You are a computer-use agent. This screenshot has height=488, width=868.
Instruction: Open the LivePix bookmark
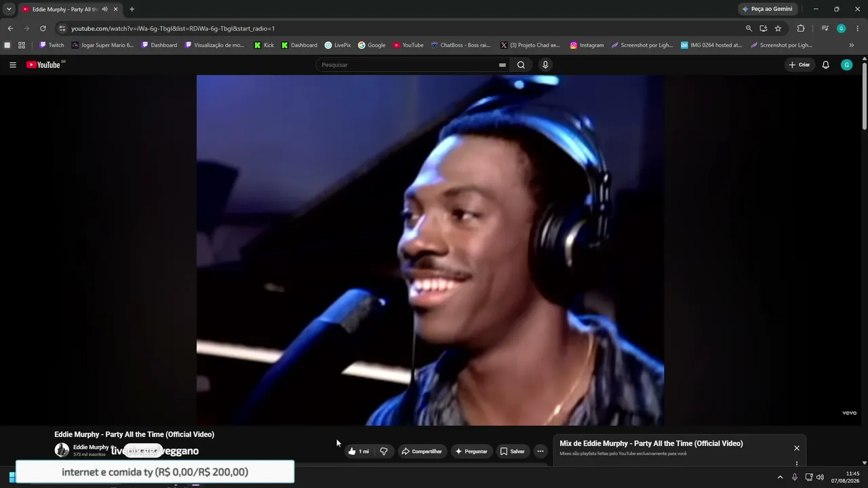pyautogui.click(x=338, y=45)
